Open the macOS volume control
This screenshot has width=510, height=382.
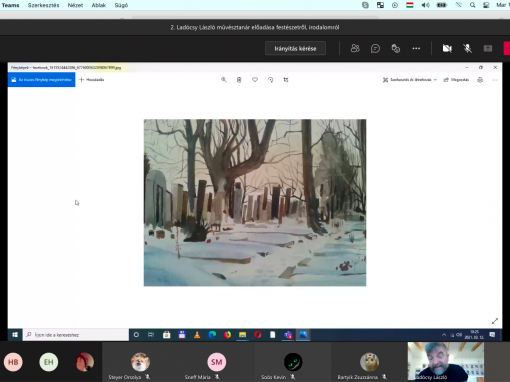click(x=425, y=5)
